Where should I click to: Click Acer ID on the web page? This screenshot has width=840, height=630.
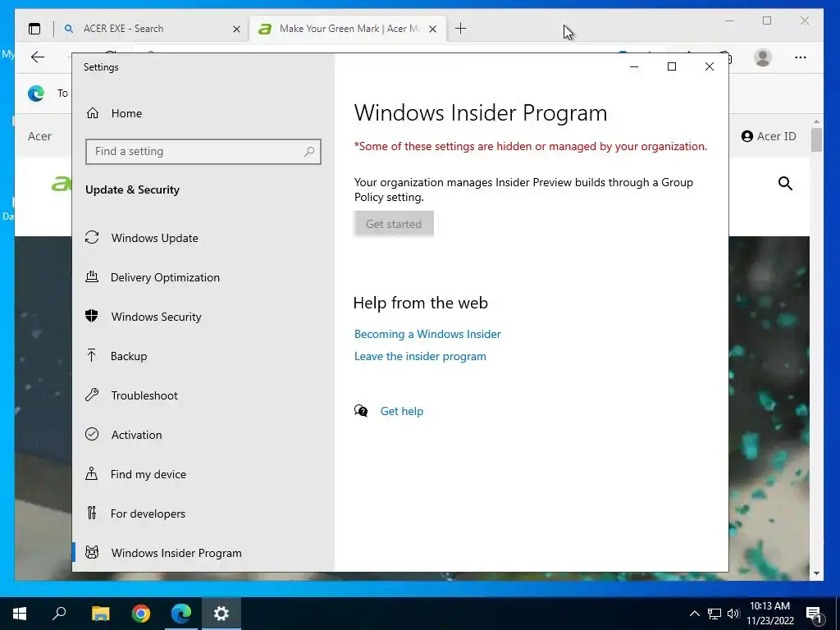click(x=769, y=136)
